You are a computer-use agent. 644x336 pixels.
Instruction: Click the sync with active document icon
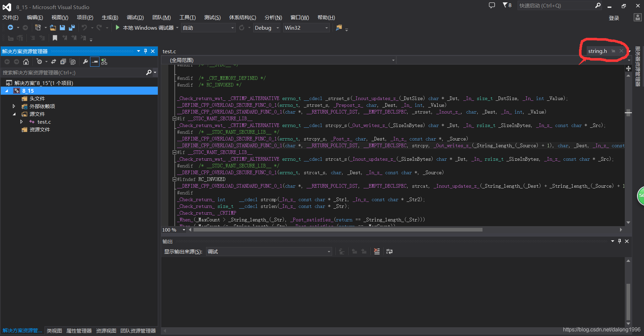[54, 62]
